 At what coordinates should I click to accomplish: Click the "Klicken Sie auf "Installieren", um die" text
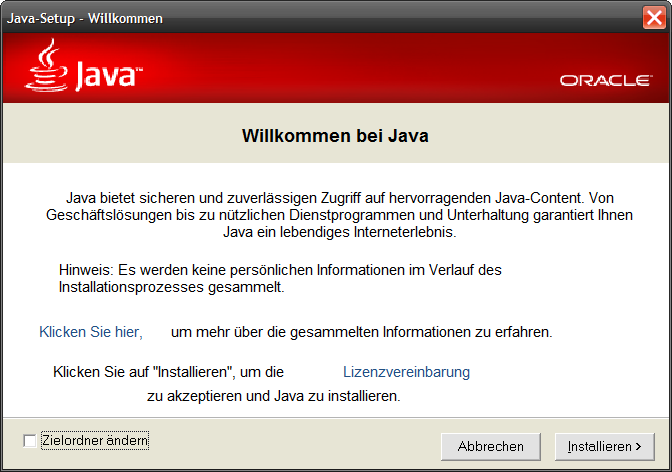[168, 372]
